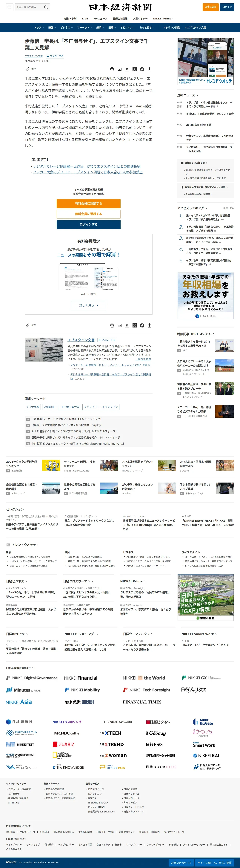The width and height of the screenshot is (240, 868).
Task: Open the 日経会社情報 menu item
Action: click(120, 19)
